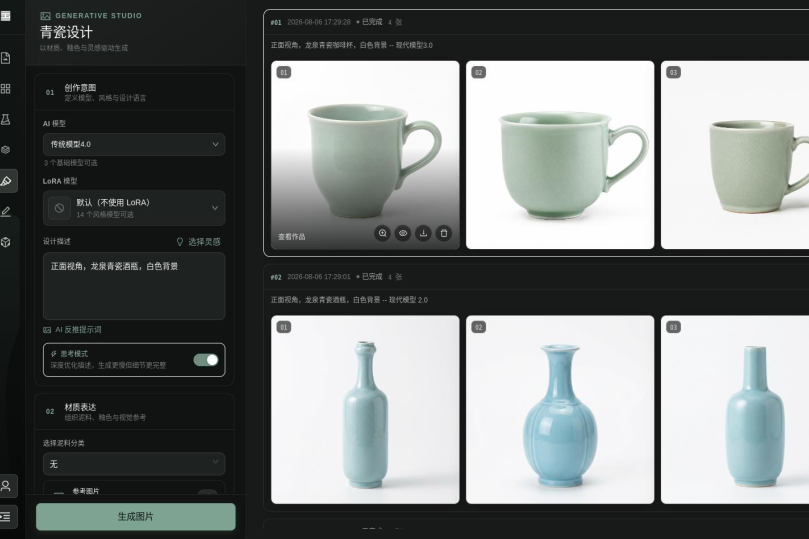Open the 3D cube icon in sidebar
809x539 pixels.
coord(6,242)
